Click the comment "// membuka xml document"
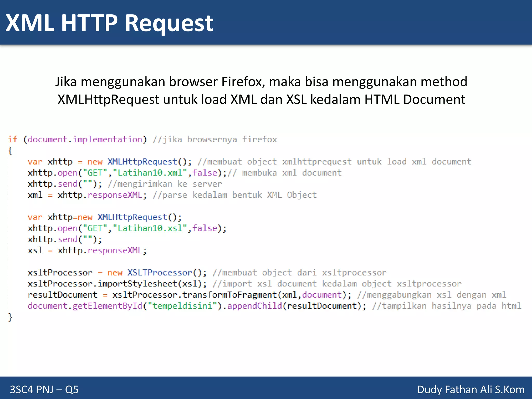532x399 pixels. point(284,173)
